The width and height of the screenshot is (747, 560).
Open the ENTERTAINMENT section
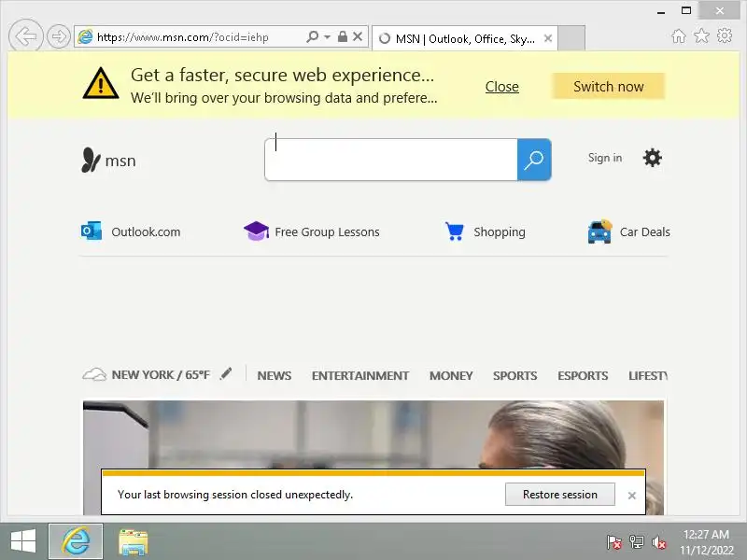(360, 376)
